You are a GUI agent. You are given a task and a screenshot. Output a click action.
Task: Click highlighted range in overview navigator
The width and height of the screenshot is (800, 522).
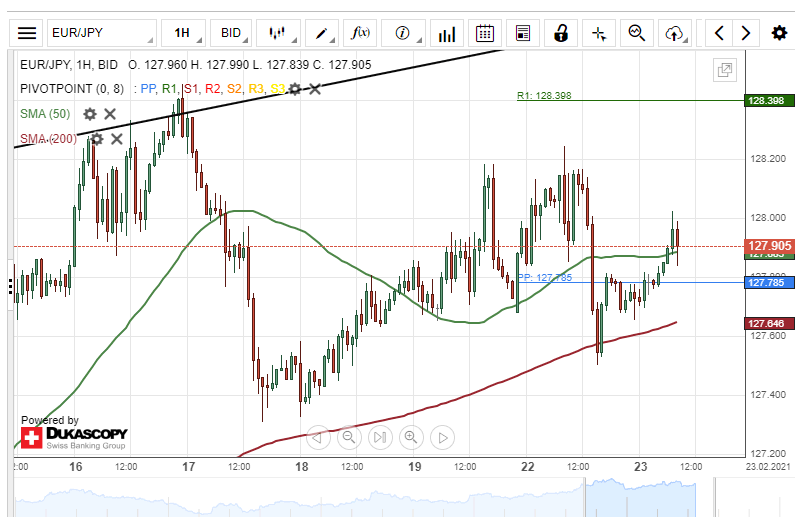point(640,498)
